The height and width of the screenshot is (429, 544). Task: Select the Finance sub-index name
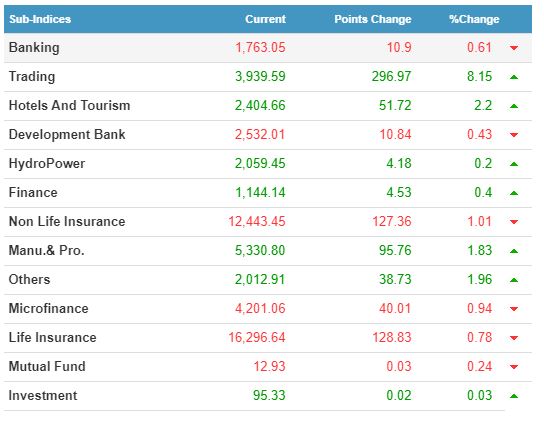(x=33, y=192)
